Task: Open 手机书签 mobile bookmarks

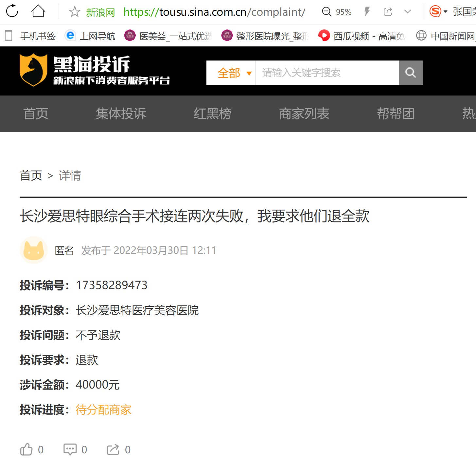Action: (30, 36)
